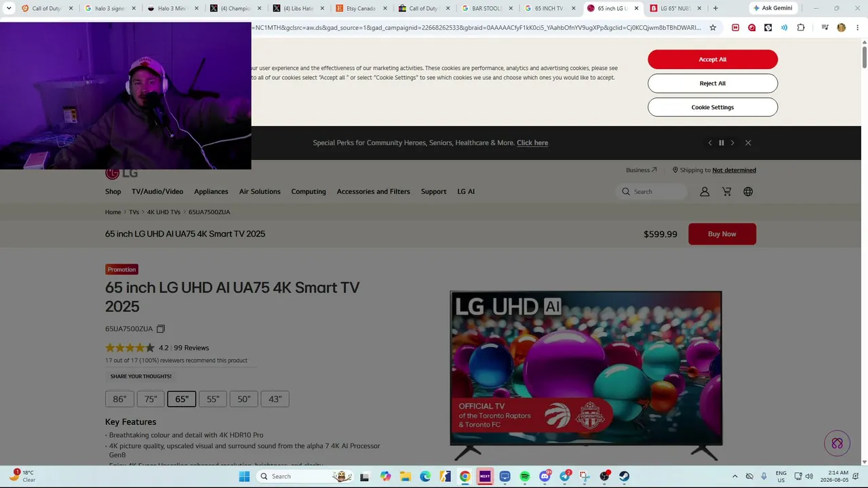This screenshot has width=868, height=488.
Task: Open Chrome tab search dropdown arrow
Action: pos(9,8)
